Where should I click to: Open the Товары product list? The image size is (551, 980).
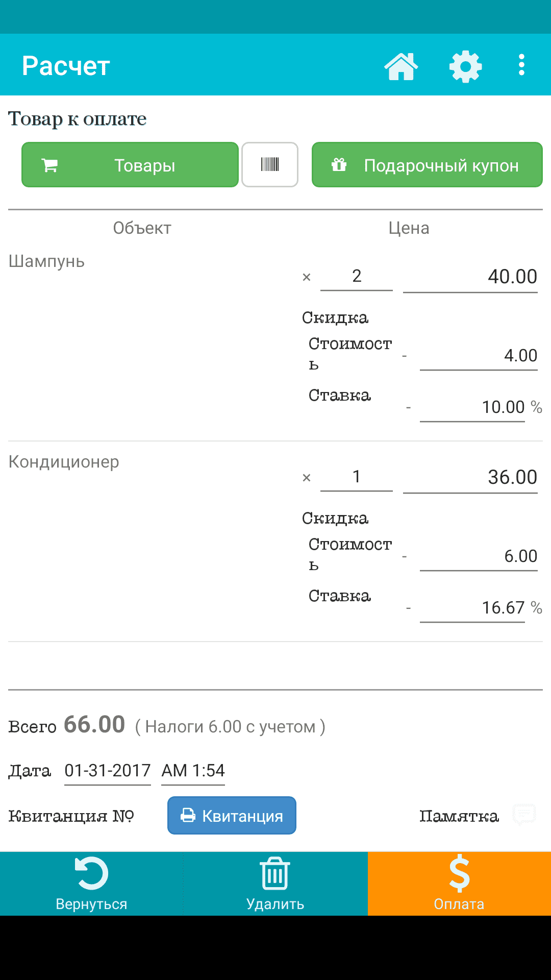pos(130,165)
